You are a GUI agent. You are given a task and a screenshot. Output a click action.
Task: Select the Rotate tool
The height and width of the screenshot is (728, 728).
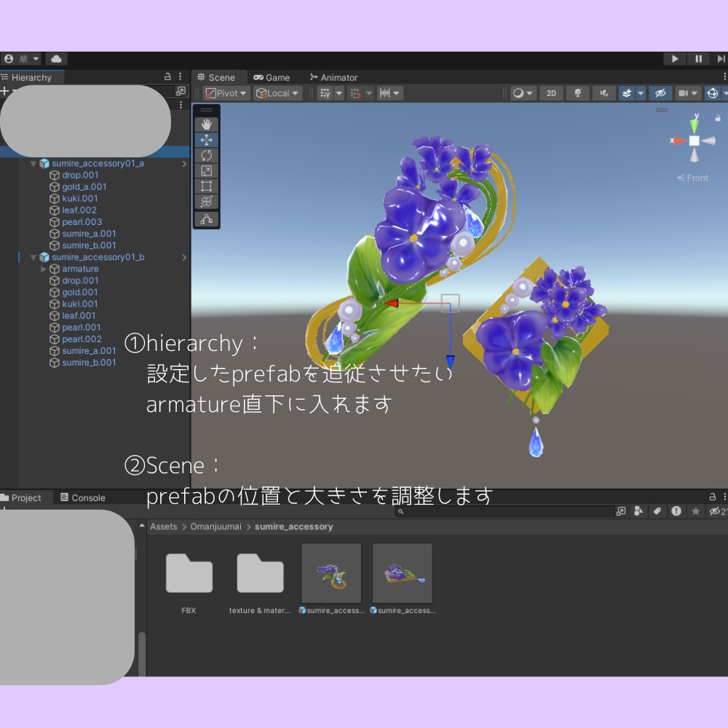click(206, 155)
